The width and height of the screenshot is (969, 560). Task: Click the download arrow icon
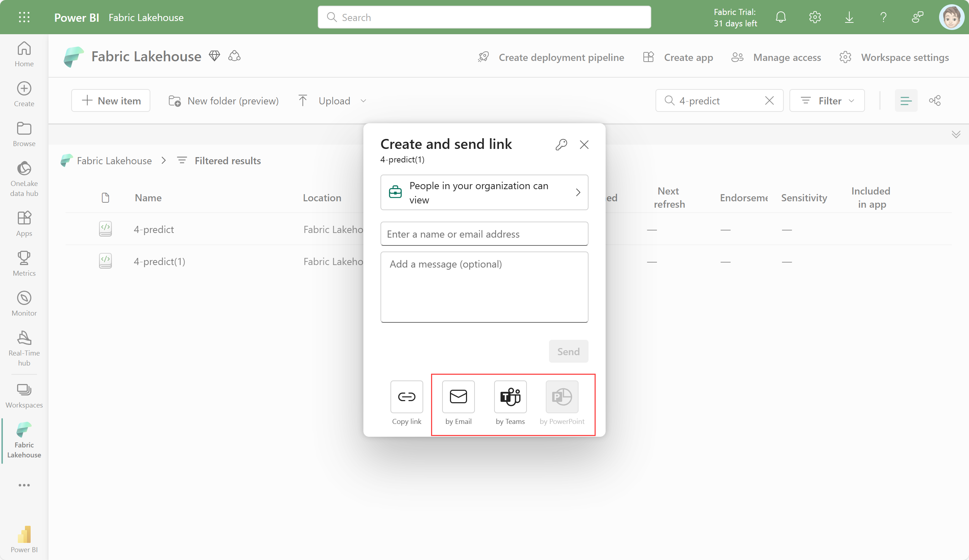(849, 17)
